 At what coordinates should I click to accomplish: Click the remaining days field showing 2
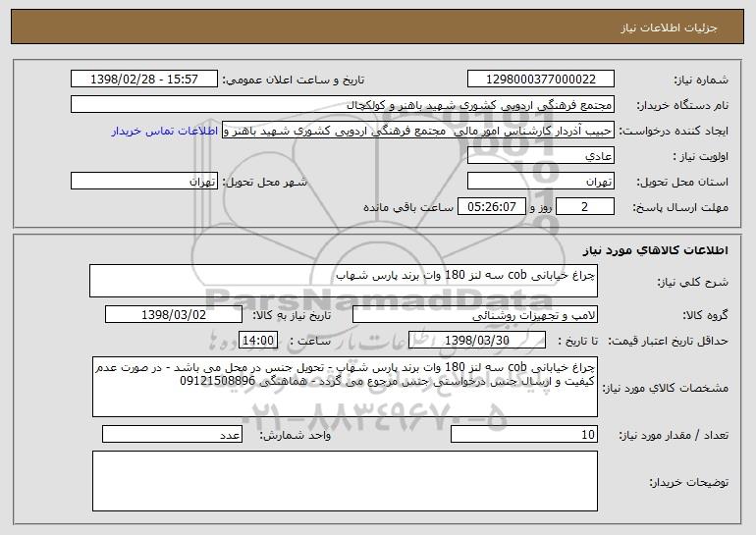(x=585, y=207)
